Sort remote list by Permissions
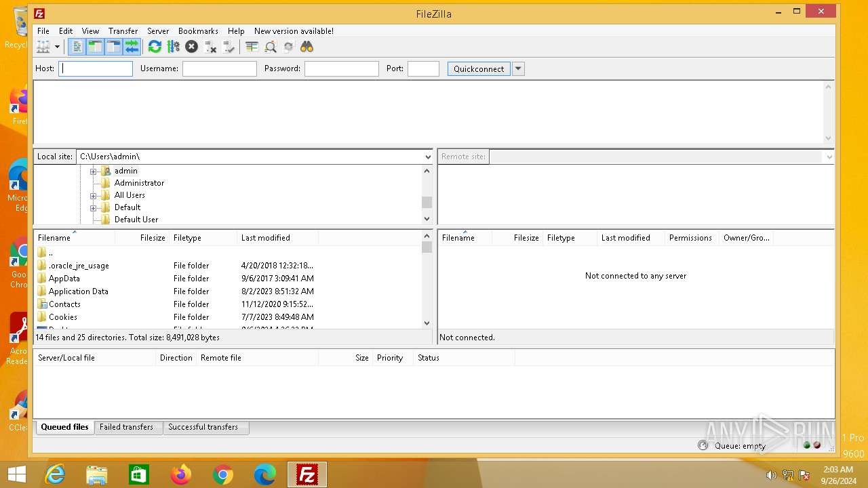Viewport: 868px width, 488px height. 692,238
